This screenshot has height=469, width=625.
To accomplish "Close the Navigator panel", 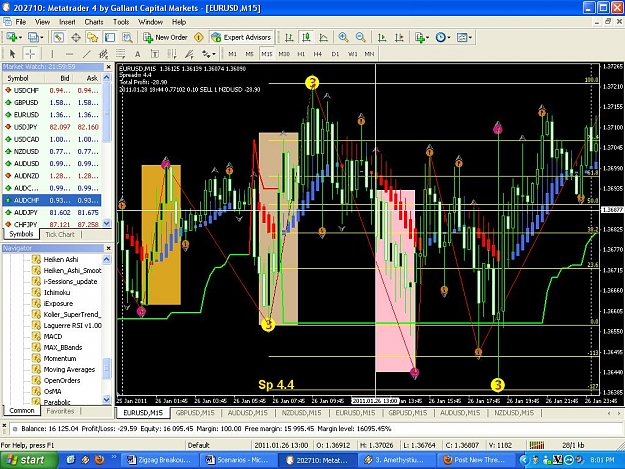I will (108, 248).
